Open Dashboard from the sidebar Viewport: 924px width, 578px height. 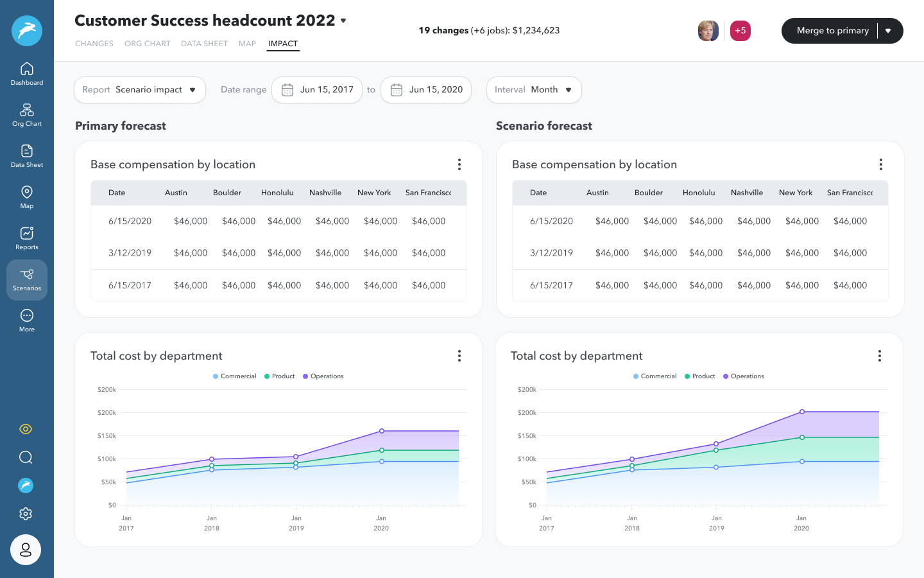pos(27,74)
